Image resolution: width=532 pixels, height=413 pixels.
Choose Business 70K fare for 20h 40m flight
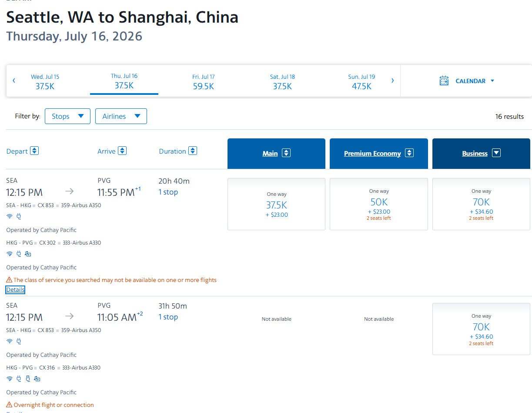(481, 204)
